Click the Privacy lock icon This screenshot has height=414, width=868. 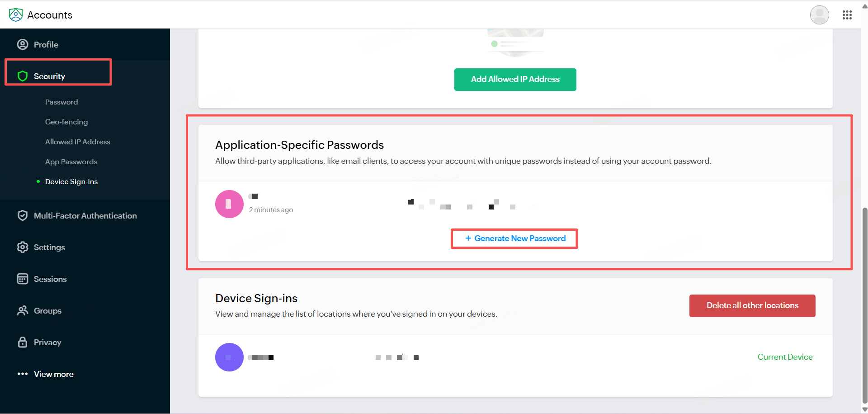point(23,343)
